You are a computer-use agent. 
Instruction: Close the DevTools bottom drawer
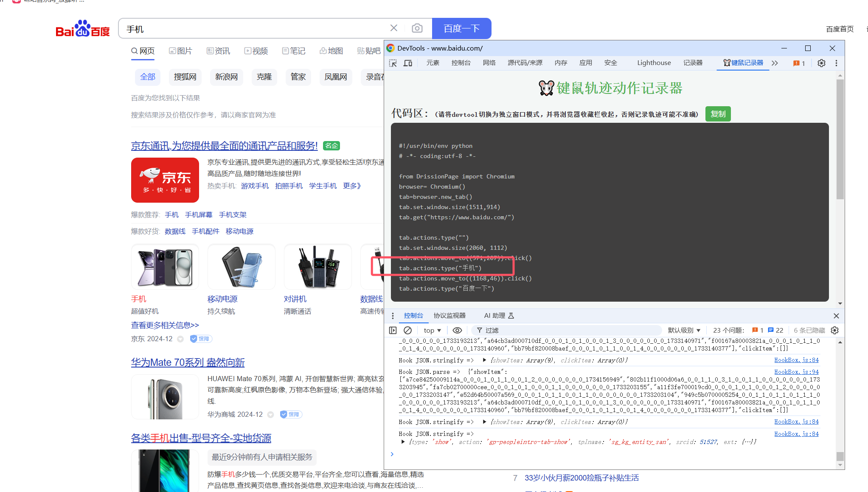click(x=836, y=316)
